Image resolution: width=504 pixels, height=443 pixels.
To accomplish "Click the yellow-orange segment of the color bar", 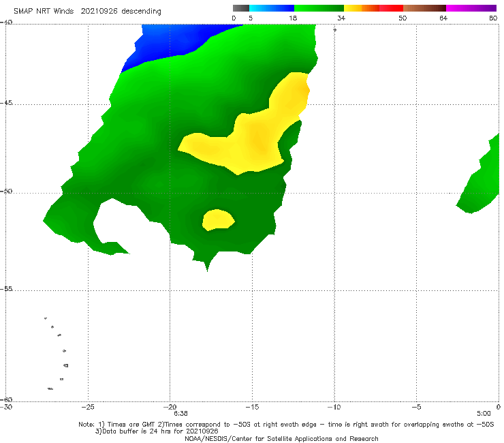I will [x=361, y=8].
